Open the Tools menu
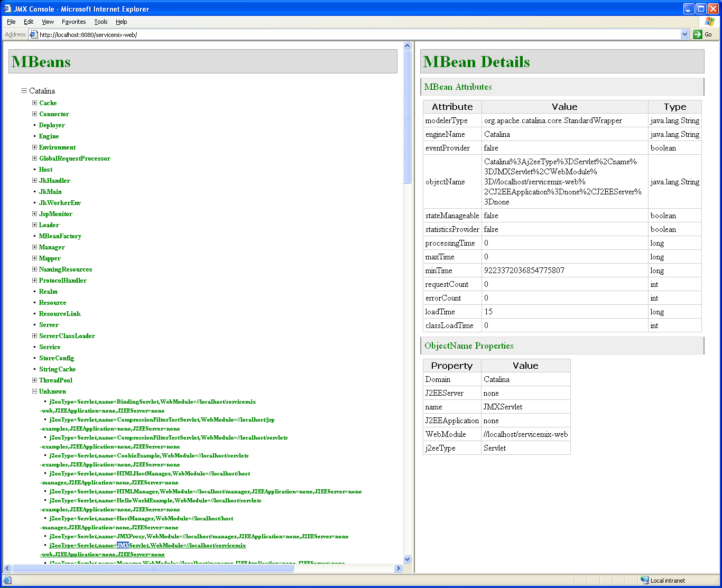Screen dimensions: 722x588 pos(101,22)
